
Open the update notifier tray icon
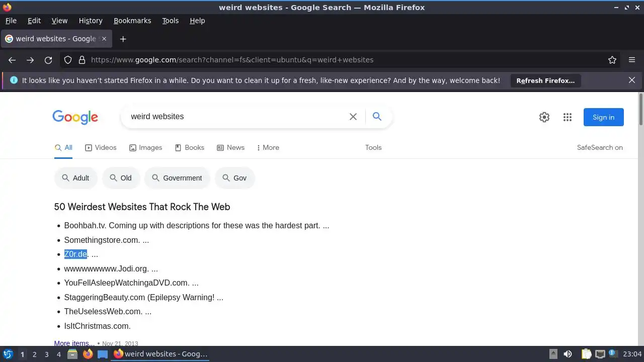(612, 354)
